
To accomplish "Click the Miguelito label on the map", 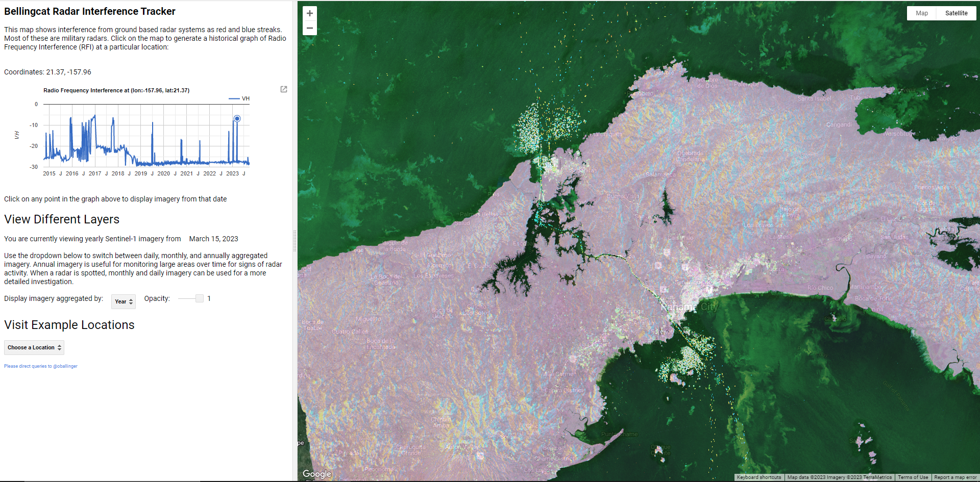I will pos(368,319).
